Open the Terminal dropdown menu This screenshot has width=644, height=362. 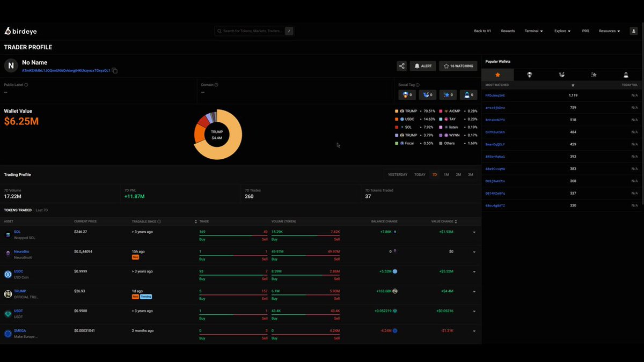pyautogui.click(x=534, y=31)
